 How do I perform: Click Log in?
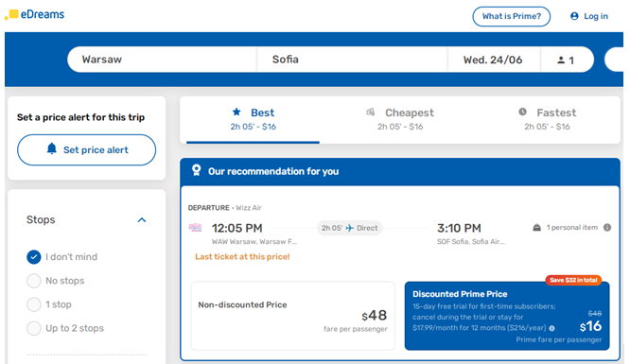[x=589, y=16]
